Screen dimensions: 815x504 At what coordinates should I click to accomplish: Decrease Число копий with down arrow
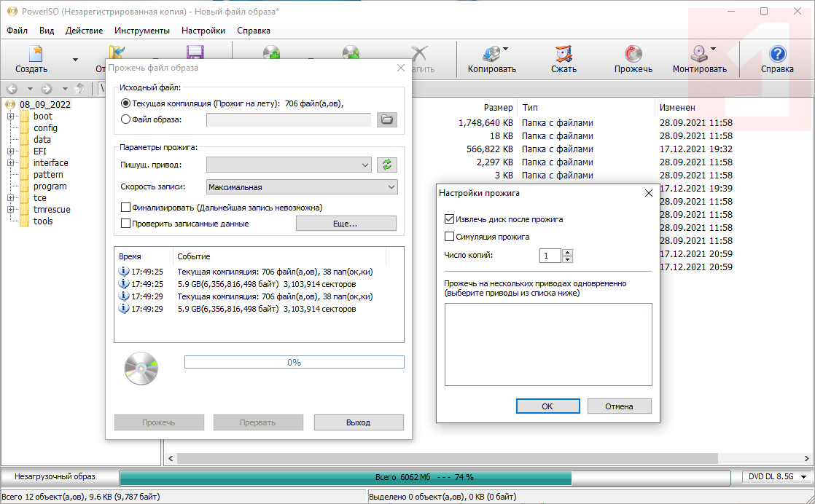click(x=568, y=259)
